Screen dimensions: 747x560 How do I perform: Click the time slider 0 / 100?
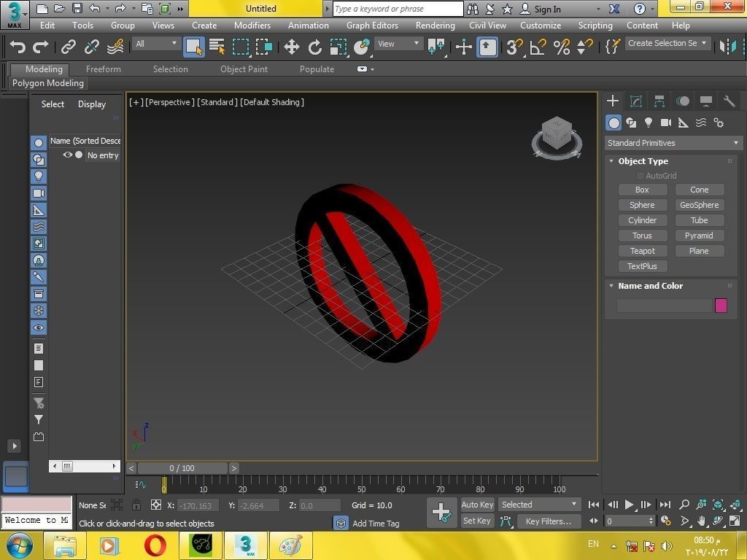tap(182, 468)
